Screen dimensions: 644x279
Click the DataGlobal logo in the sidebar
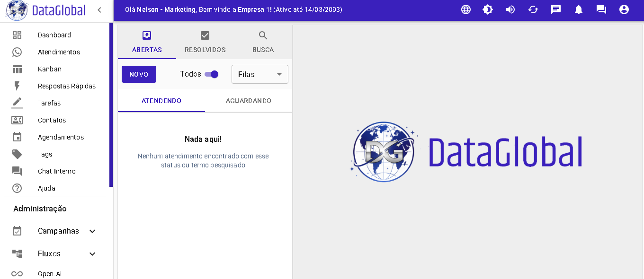[x=46, y=10]
